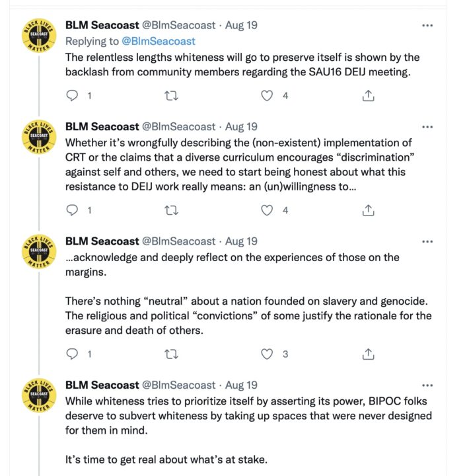Viewport: 467px width, 476px height.
Task: Like the slavery and genocide tweet
Action: tap(267, 354)
